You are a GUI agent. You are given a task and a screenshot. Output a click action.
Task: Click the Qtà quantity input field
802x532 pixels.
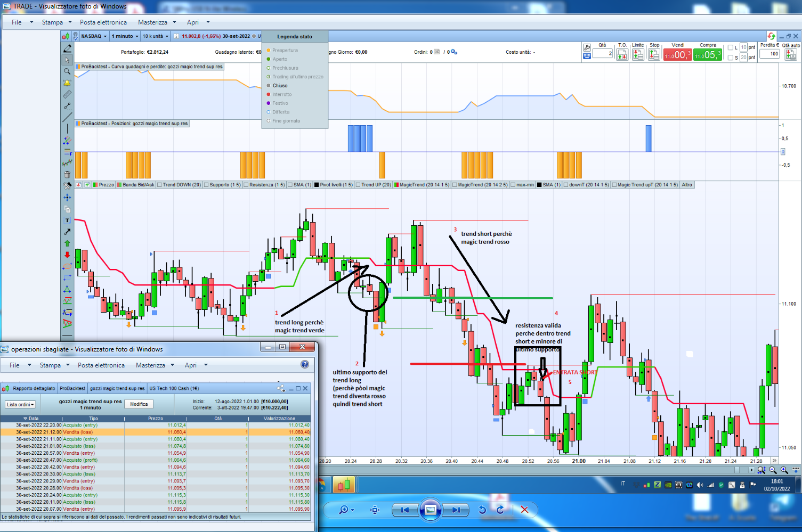point(602,54)
